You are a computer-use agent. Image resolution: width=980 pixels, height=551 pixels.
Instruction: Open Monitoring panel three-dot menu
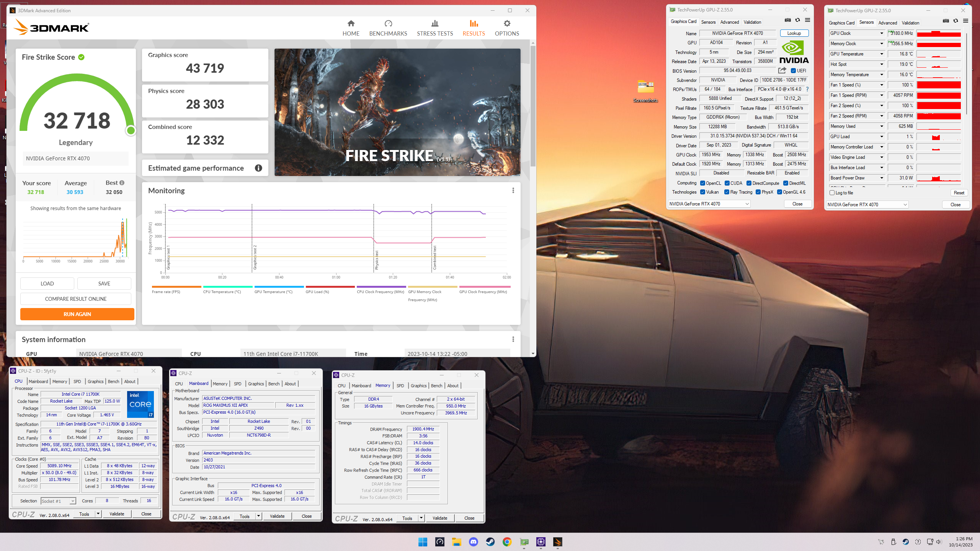coord(513,191)
